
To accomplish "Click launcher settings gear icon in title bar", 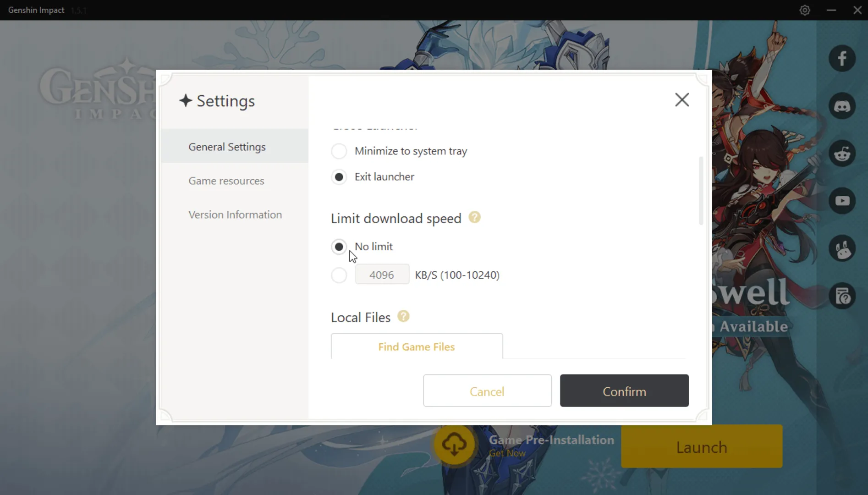I will 805,10.
